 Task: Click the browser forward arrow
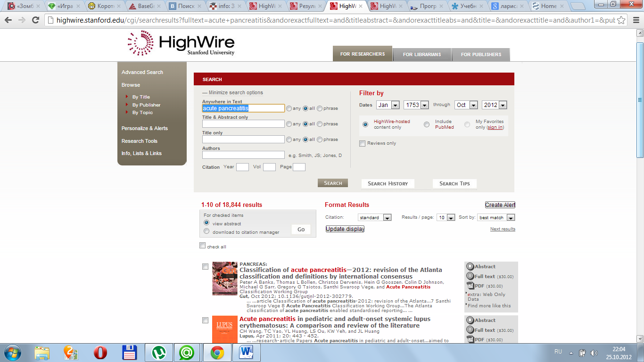pos(22,20)
